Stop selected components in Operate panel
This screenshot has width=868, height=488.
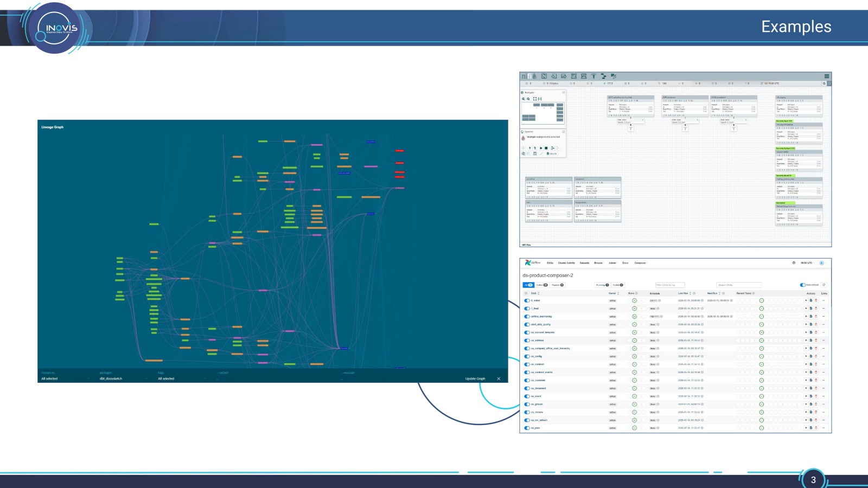[x=546, y=148]
